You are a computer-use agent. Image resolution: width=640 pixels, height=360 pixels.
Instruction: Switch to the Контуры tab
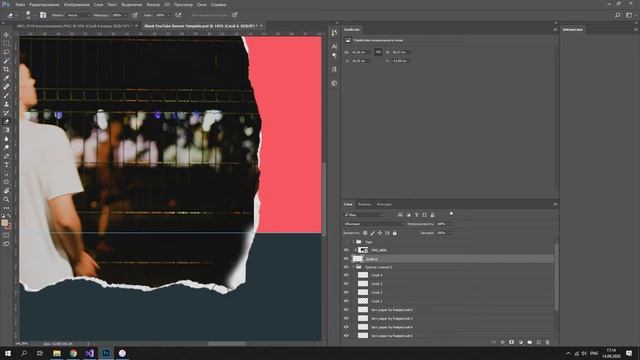(384, 204)
